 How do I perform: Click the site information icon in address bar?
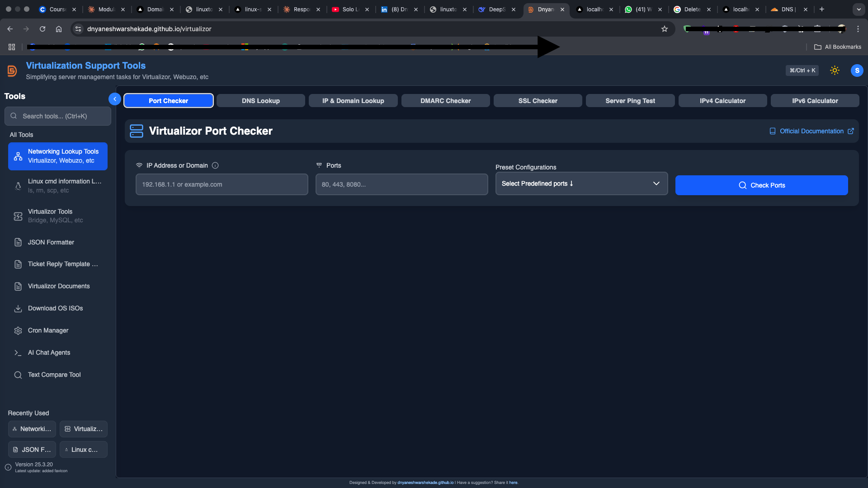point(78,29)
